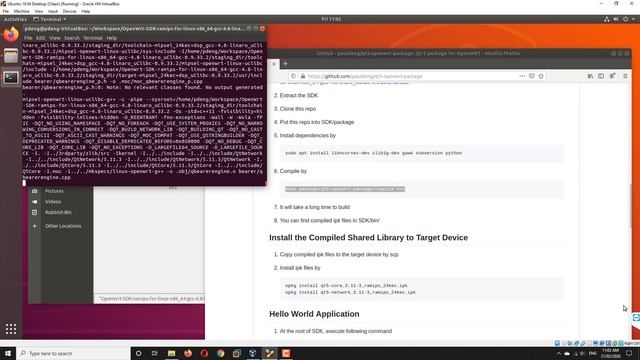Open Videos in Files sidebar
640x360 pixels.
[53, 202]
